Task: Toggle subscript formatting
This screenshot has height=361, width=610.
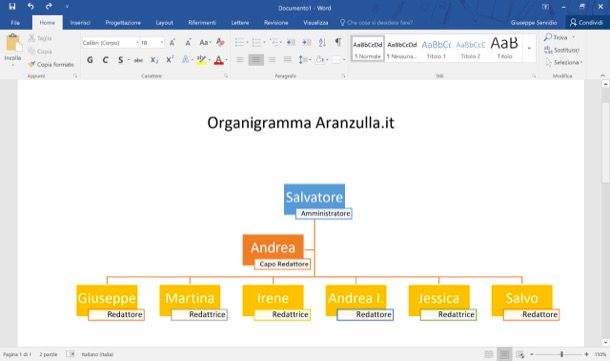Action: pyautogui.click(x=154, y=60)
